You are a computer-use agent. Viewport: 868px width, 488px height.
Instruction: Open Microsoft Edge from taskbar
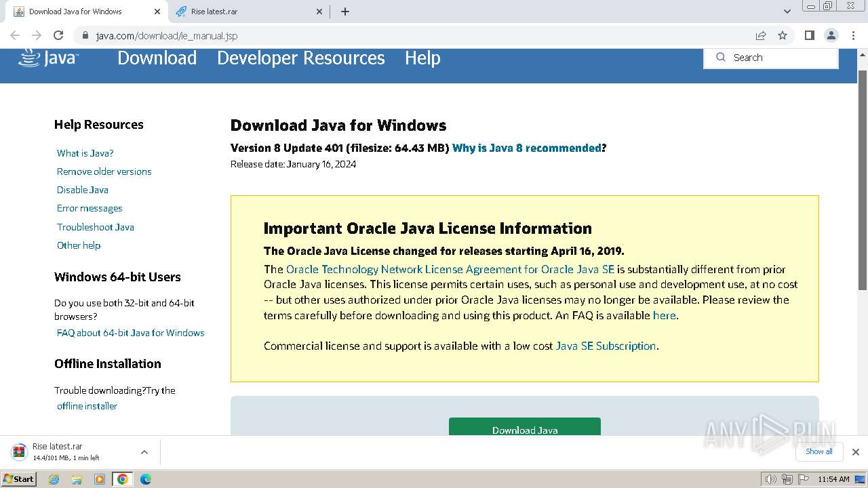pos(146,479)
